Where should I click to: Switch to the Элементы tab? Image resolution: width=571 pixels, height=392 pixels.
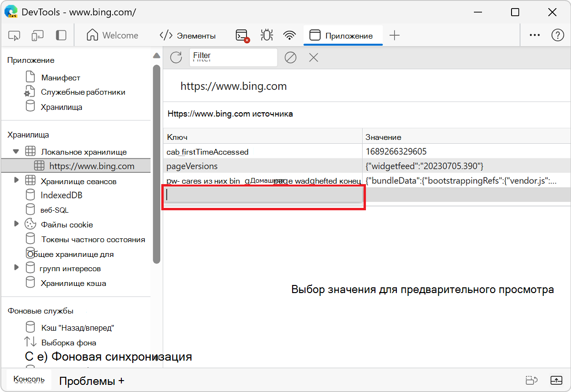pyautogui.click(x=187, y=36)
